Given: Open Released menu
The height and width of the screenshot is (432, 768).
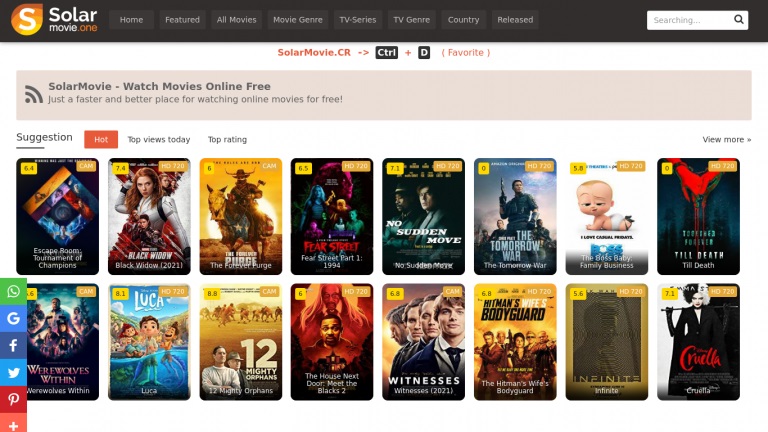Looking at the screenshot, I should pyautogui.click(x=515, y=20).
